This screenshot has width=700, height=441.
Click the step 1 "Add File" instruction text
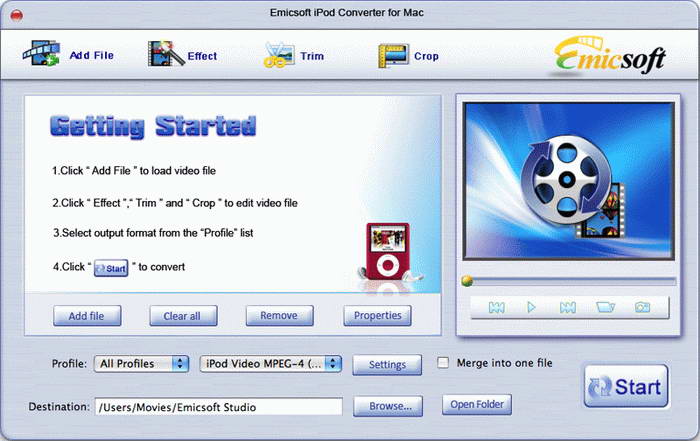[x=134, y=171]
